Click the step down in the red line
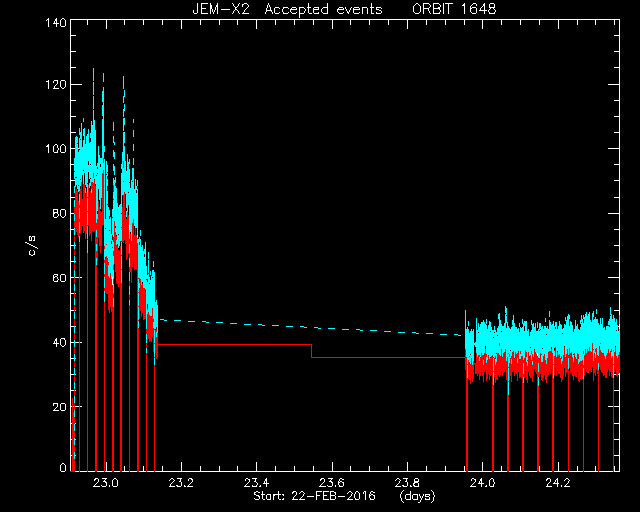This screenshot has height=512, width=640. click(311, 351)
